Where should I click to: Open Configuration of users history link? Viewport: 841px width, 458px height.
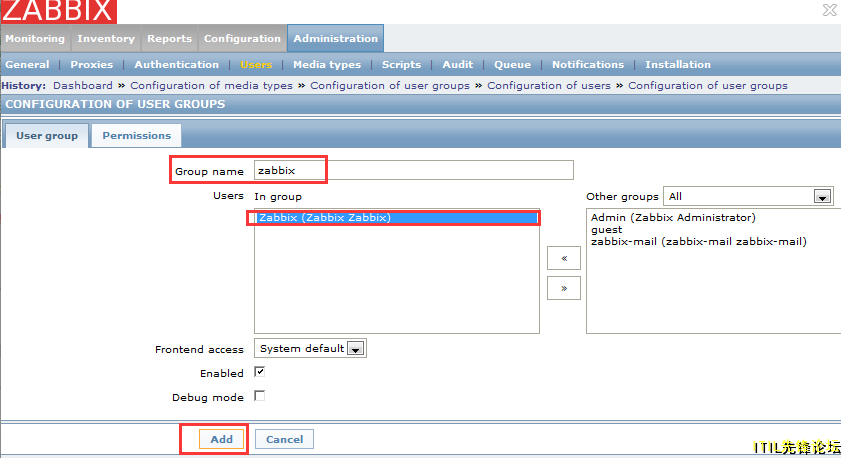point(549,85)
